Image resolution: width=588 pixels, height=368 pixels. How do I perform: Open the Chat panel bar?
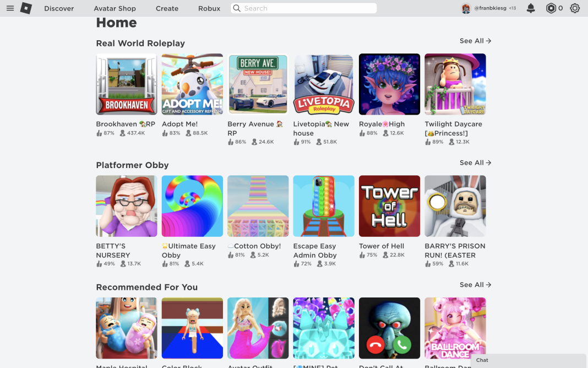pyautogui.click(x=528, y=360)
